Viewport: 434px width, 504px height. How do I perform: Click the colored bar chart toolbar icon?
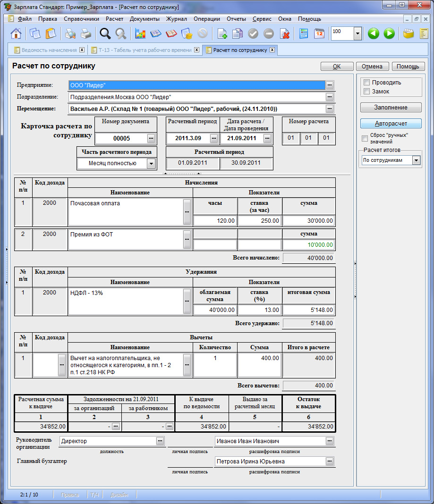[x=140, y=34]
